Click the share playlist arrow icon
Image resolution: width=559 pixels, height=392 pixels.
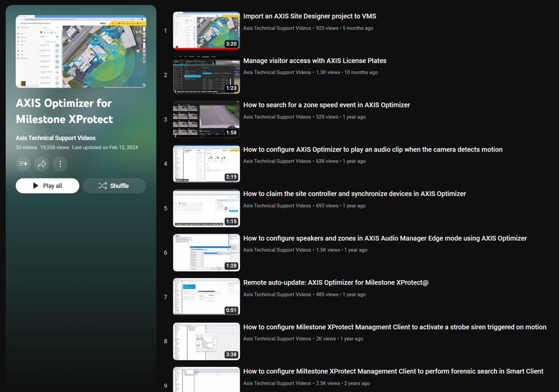[x=42, y=164]
